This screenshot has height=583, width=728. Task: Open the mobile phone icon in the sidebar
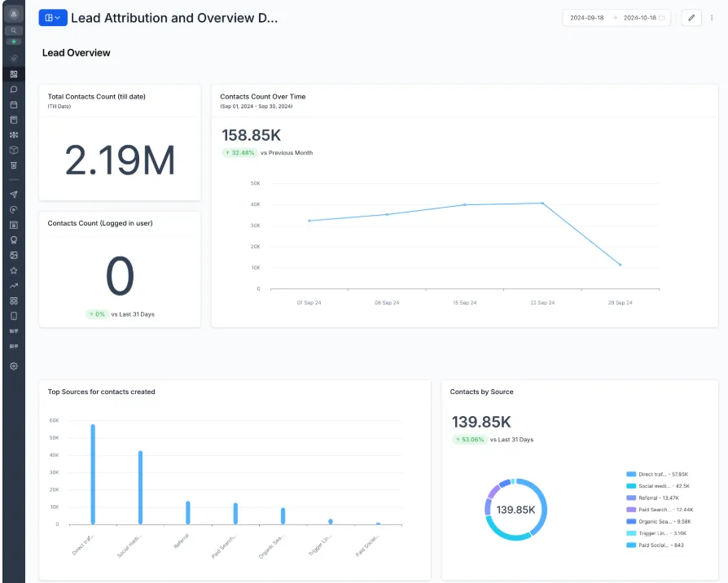pyautogui.click(x=14, y=316)
